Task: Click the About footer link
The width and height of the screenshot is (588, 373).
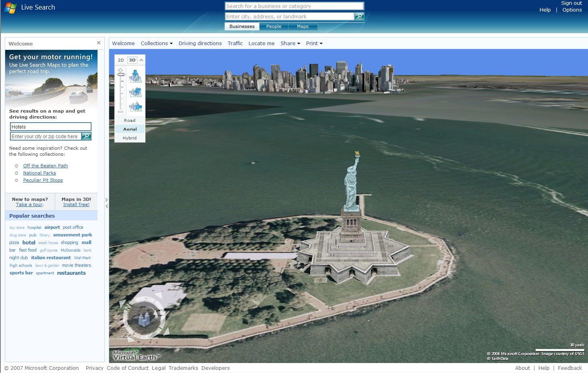Action: click(x=522, y=368)
